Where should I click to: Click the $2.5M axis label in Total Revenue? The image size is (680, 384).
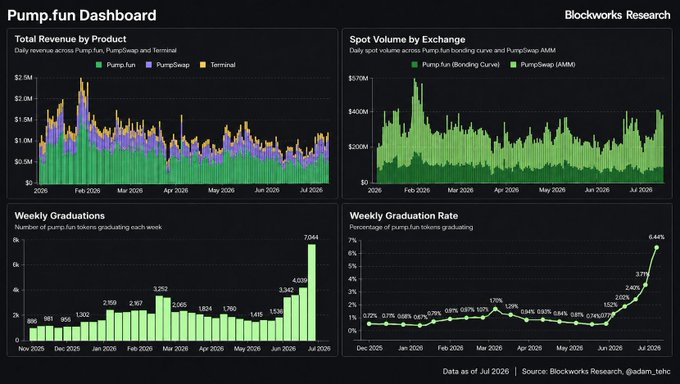point(23,78)
